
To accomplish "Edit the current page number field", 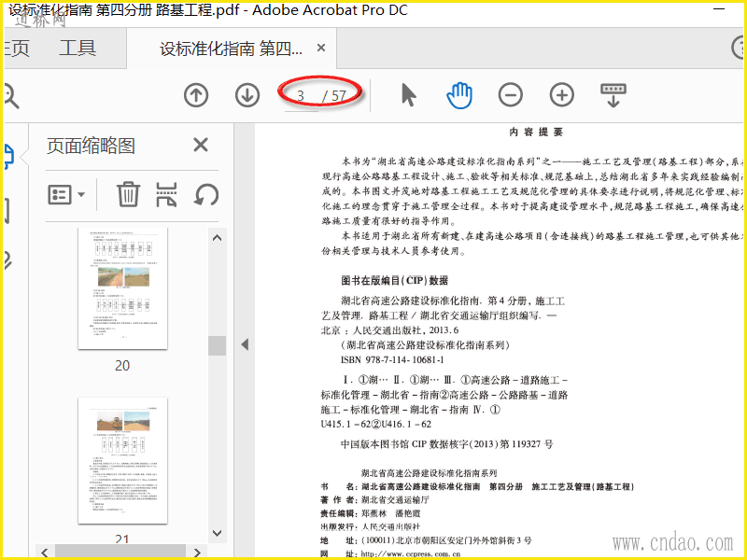I will click(301, 96).
